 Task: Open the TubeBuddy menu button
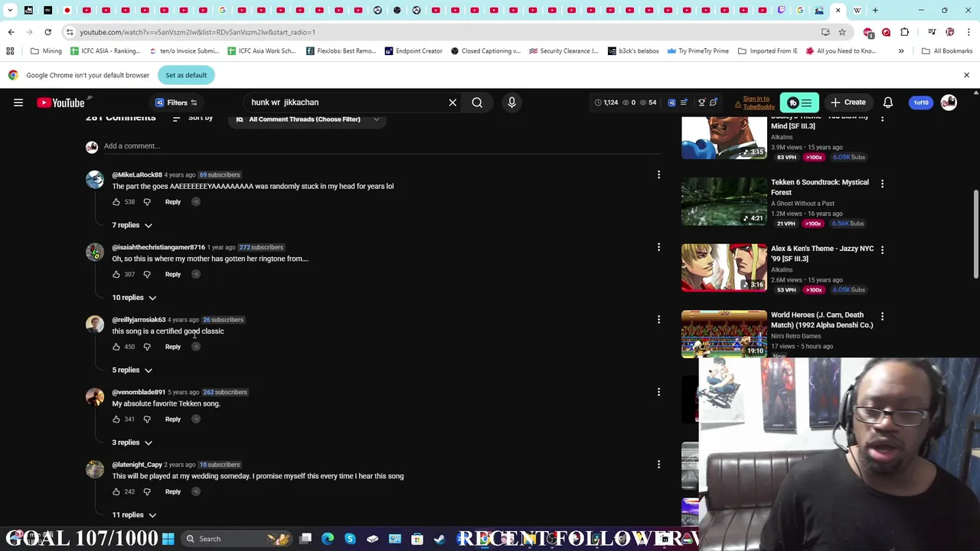(799, 103)
